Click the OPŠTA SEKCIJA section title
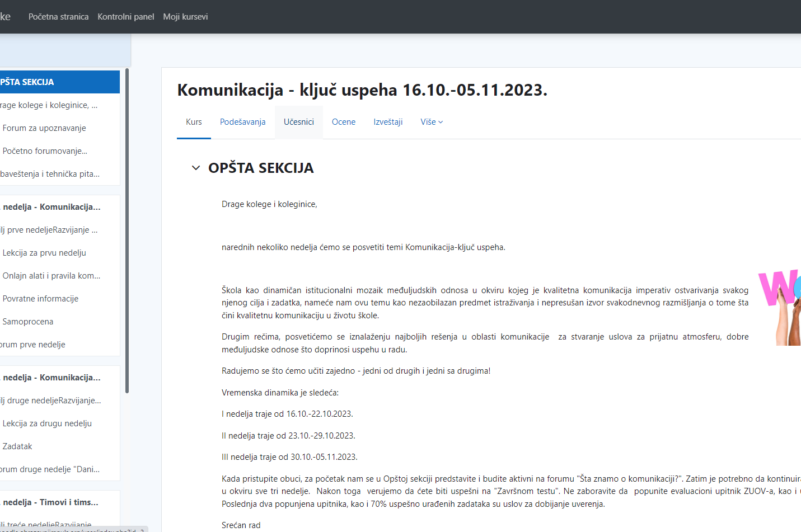 261,168
